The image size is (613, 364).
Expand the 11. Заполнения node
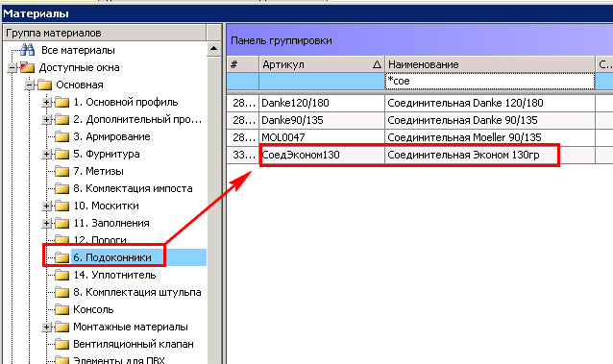[46, 223]
